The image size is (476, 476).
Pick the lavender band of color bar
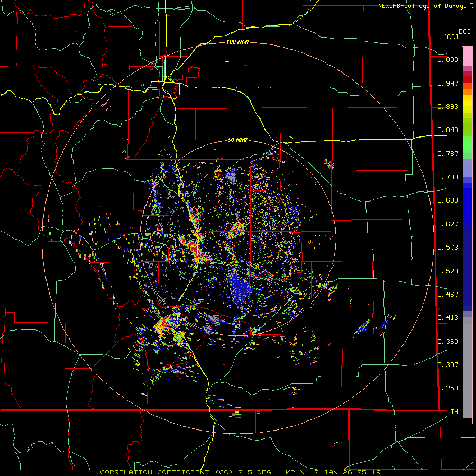pos(467,168)
